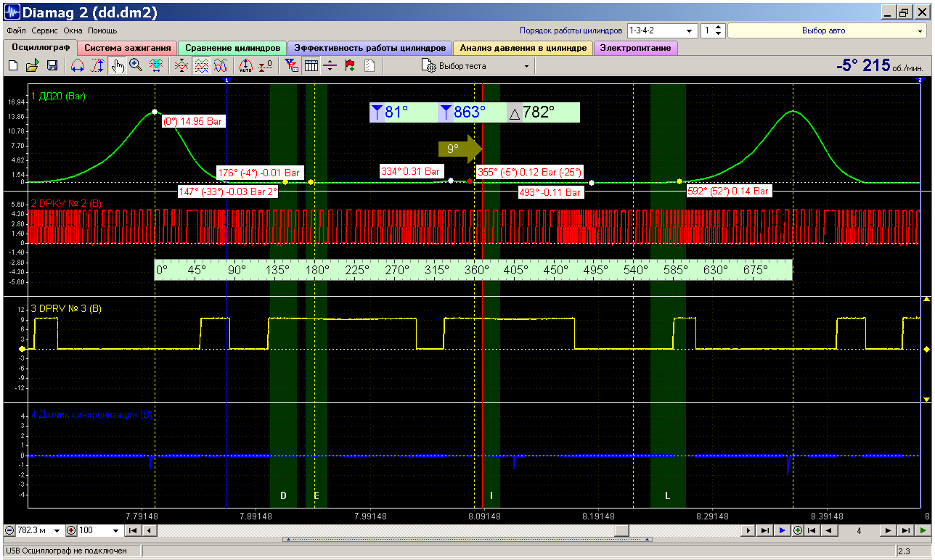Image resolution: width=935 pixels, height=560 pixels.
Task: Select phase marker L in bottom channel
Action: click(668, 495)
